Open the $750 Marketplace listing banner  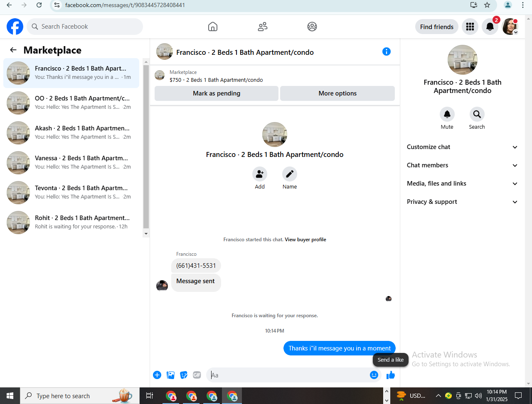[275, 76]
